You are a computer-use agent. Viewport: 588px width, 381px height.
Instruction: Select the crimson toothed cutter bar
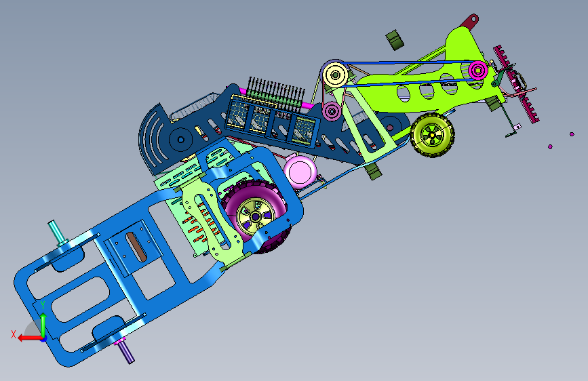(516, 84)
